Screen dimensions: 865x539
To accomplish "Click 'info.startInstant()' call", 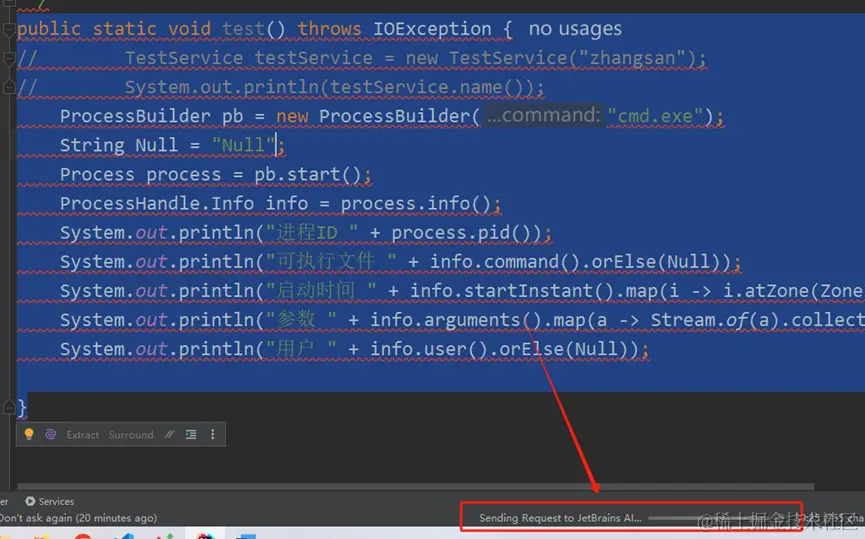I will pos(511,291).
